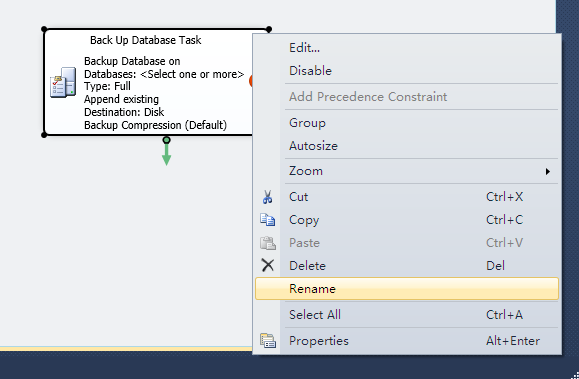Click the Back Up Database Task title
The height and width of the screenshot is (379, 579).
(x=145, y=40)
